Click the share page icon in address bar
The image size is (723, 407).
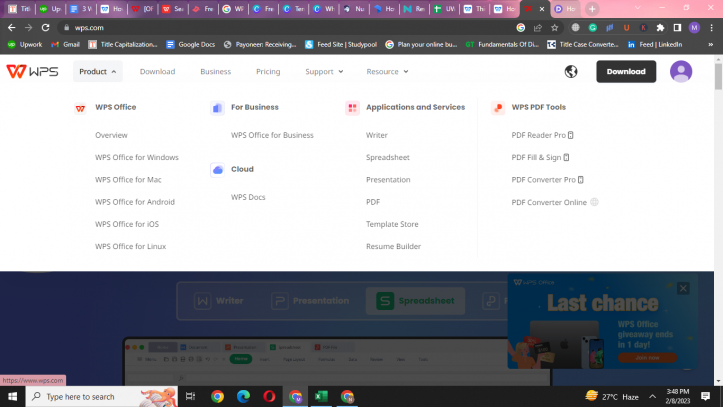pyautogui.click(x=538, y=28)
